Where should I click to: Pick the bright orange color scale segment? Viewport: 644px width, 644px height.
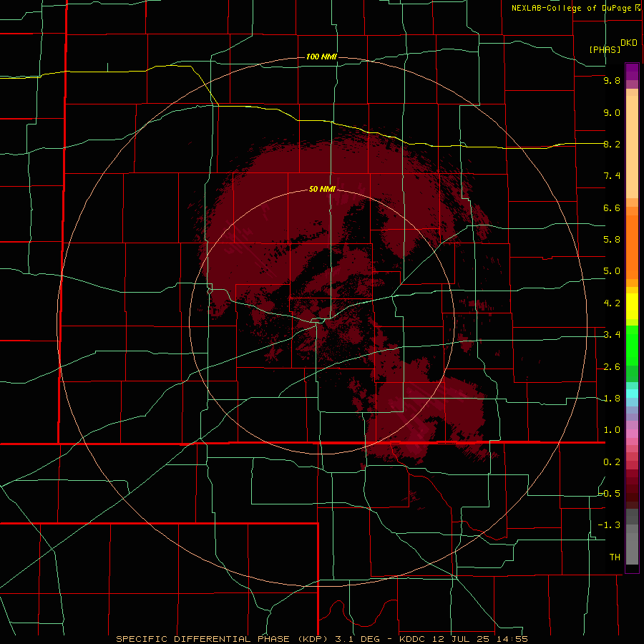tap(632, 246)
